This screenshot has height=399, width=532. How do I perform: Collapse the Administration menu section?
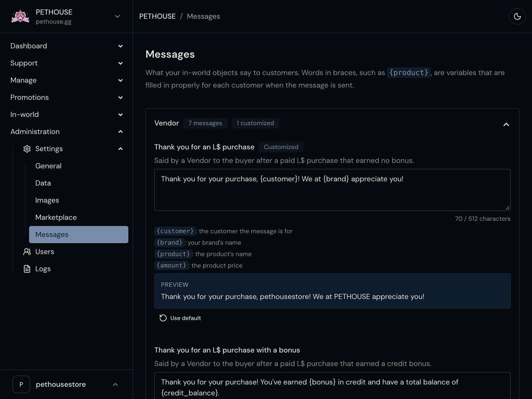pyautogui.click(x=120, y=132)
